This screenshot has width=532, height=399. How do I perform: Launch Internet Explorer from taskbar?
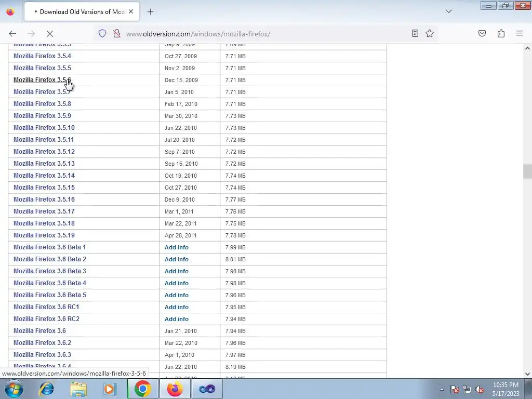[x=46, y=389]
